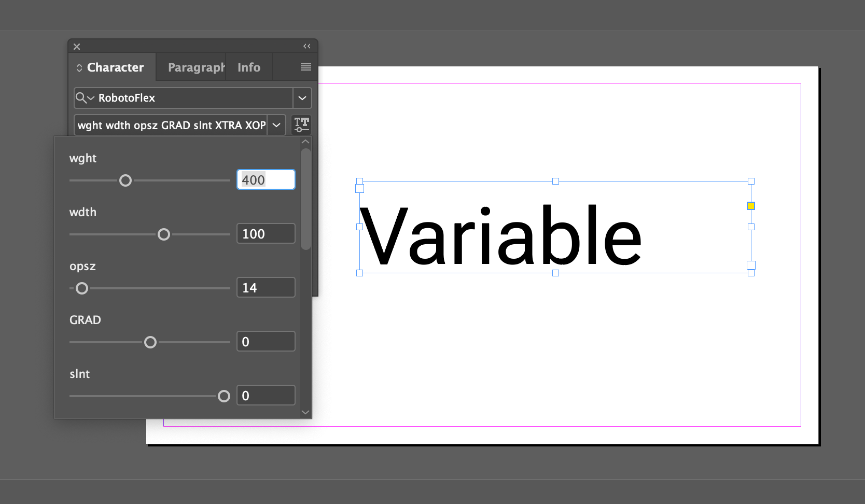Screen dimensions: 865x504
Task: Click the GRAD axis label
Action: 85,320
